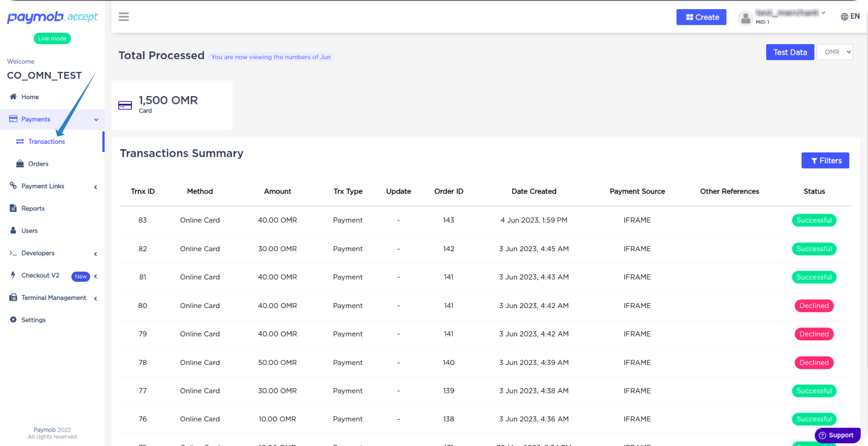
Task: Toggle the Live mode badge
Action: (52, 39)
